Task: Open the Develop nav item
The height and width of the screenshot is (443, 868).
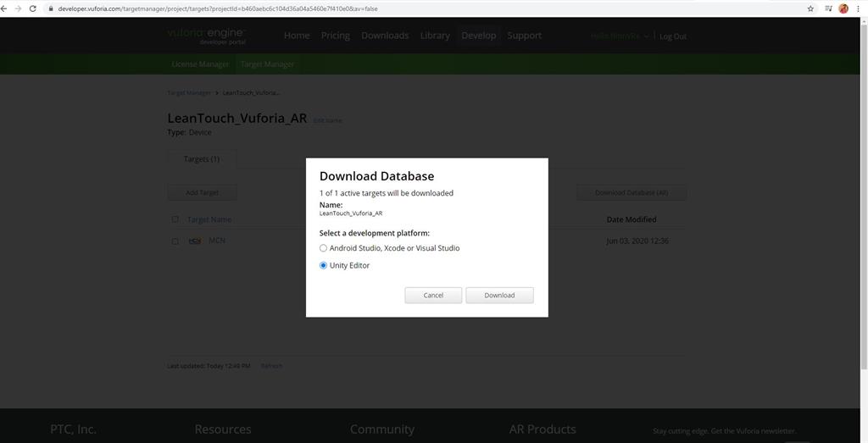Action: 479,36
